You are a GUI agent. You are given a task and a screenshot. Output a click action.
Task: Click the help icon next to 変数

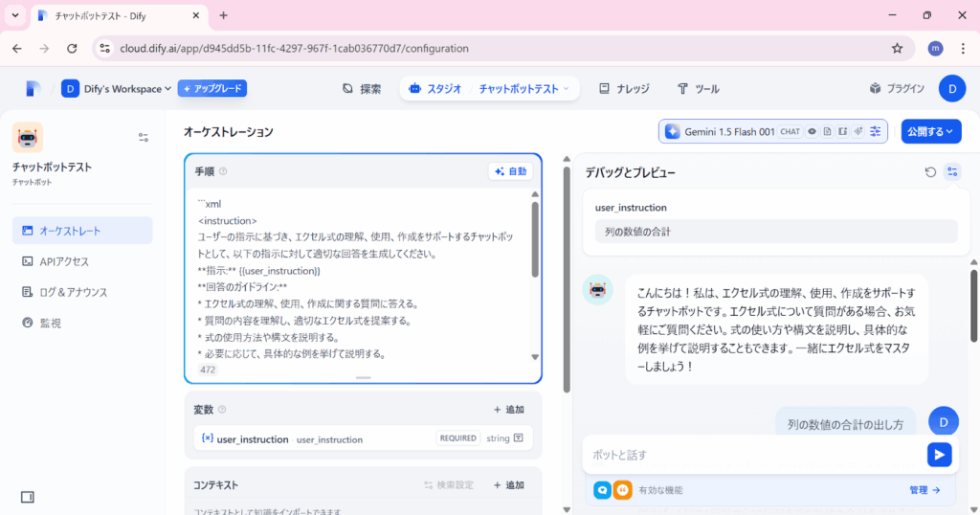[x=222, y=410]
